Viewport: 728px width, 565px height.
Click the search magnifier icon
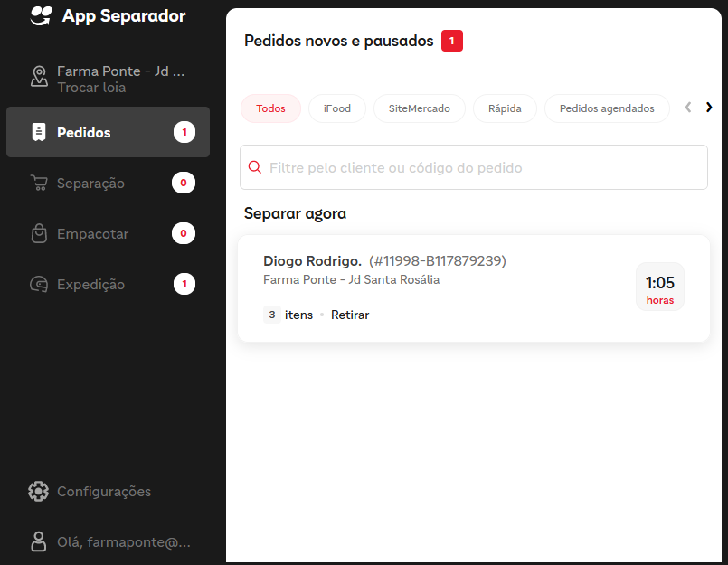click(x=255, y=167)
